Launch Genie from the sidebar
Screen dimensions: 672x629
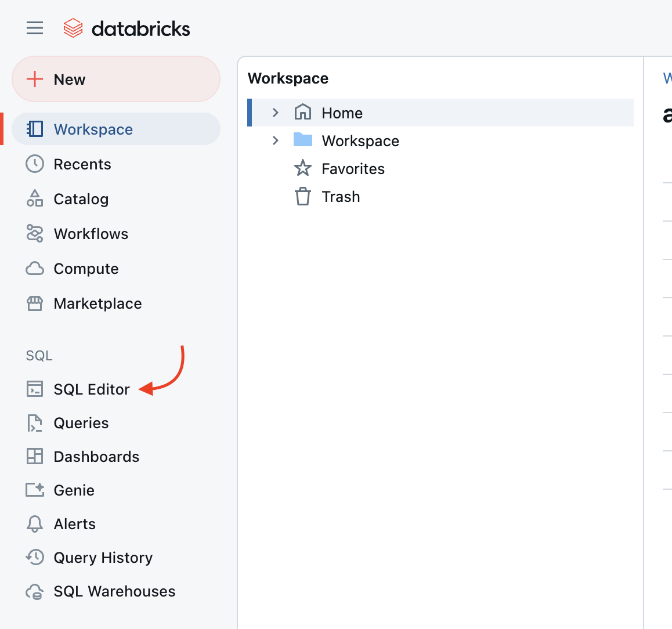(74, 490)
